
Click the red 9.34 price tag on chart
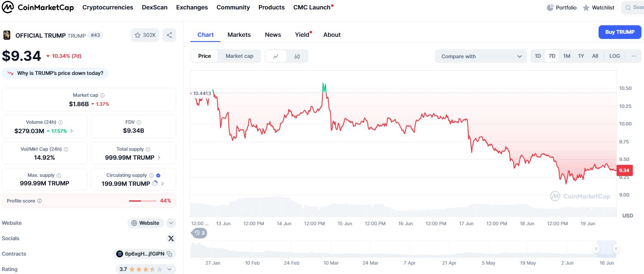(624, 170)
